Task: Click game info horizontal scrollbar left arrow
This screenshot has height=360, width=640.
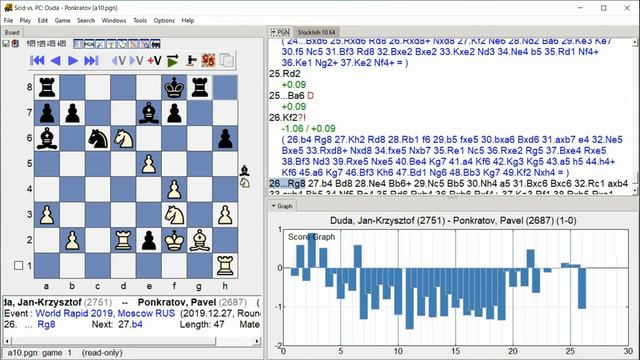Action: (7, 341)
